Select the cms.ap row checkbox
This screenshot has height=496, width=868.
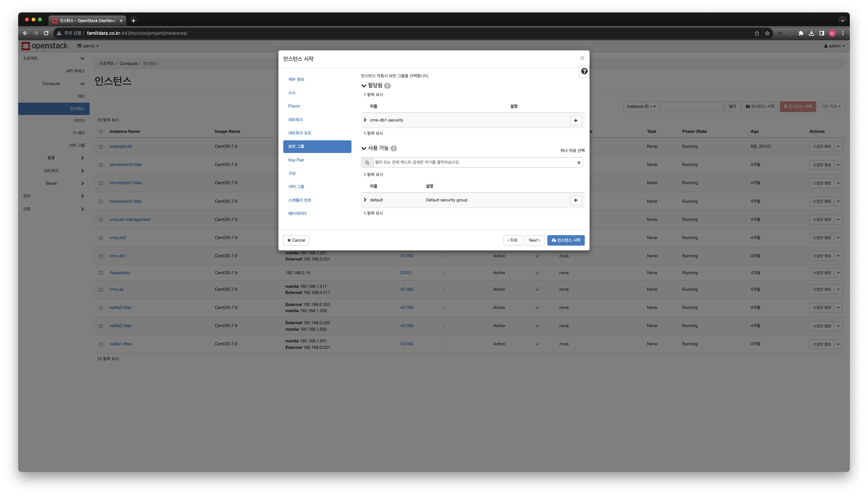[x=101, y=289]
